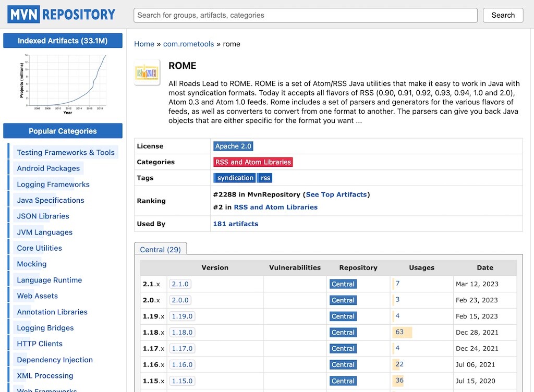Open Java Specifications category

(51, 200)
